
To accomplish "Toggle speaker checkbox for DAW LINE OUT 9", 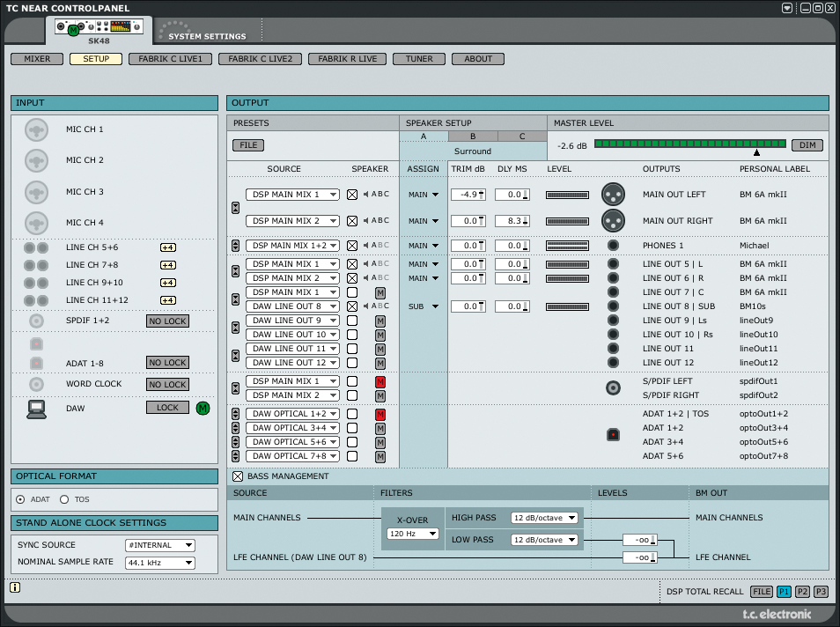I will (x=352, y=321).
